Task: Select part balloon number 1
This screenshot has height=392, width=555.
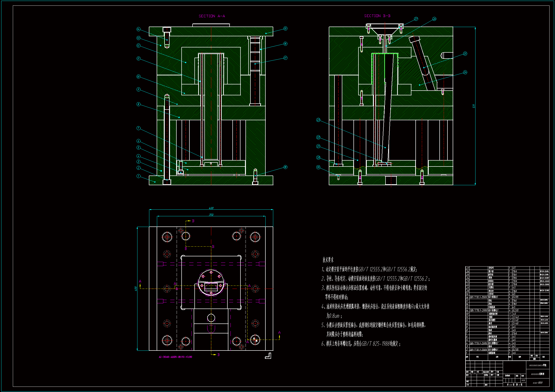Action: (138, 176)
